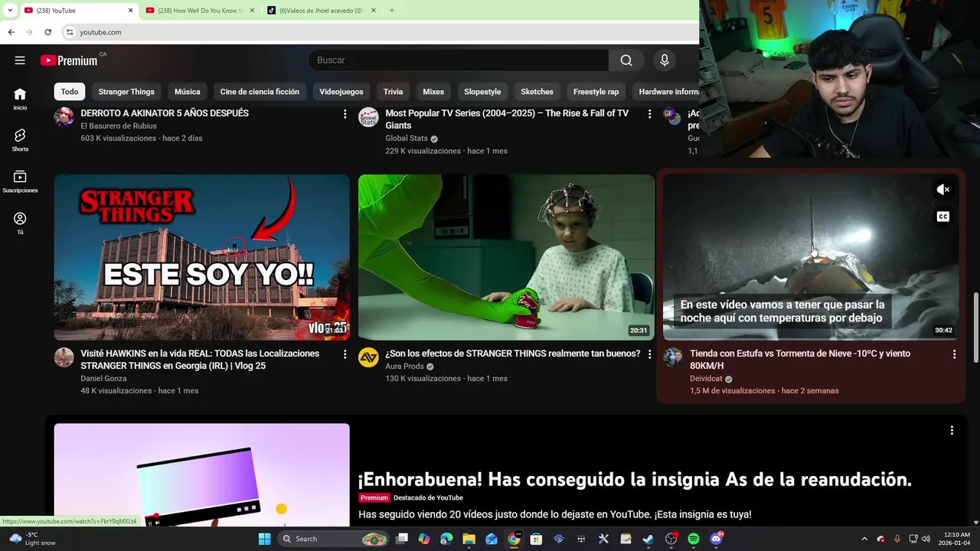This screenshot has height=551, width=980.
Task: Close the How Well Do You Know tab
Action: [250, 11]
